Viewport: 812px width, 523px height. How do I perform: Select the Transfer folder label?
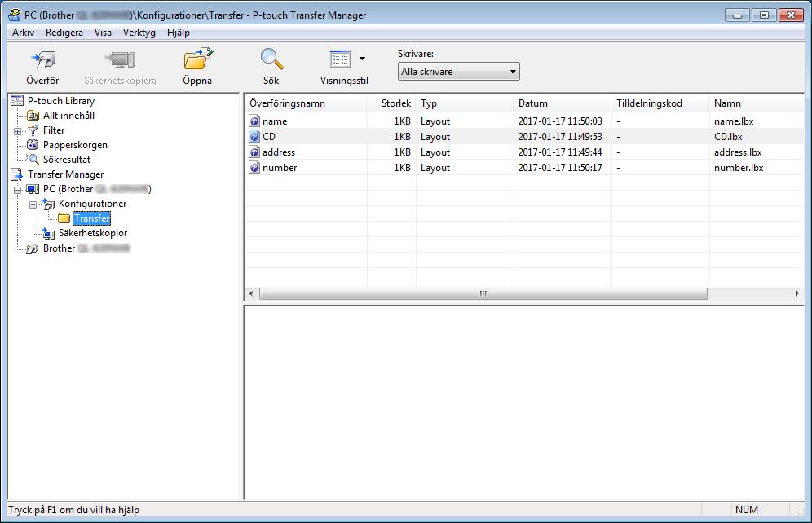point(91,218)
